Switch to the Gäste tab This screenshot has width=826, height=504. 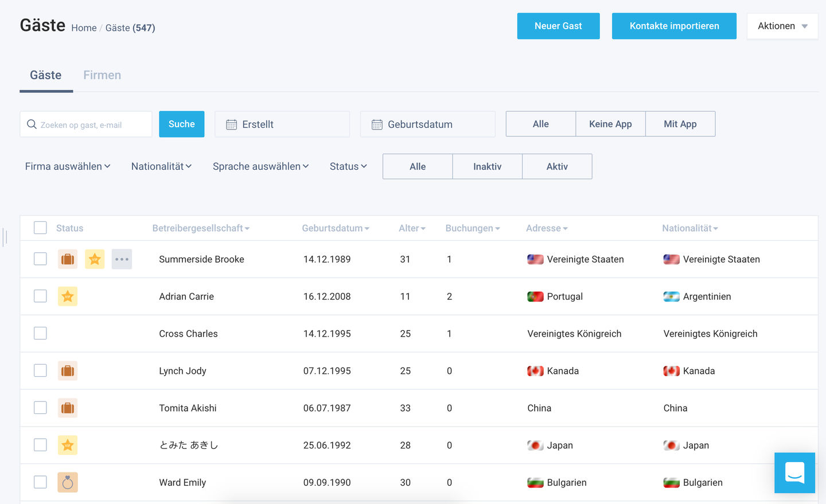pyautogui.click(x=46, y=75)
